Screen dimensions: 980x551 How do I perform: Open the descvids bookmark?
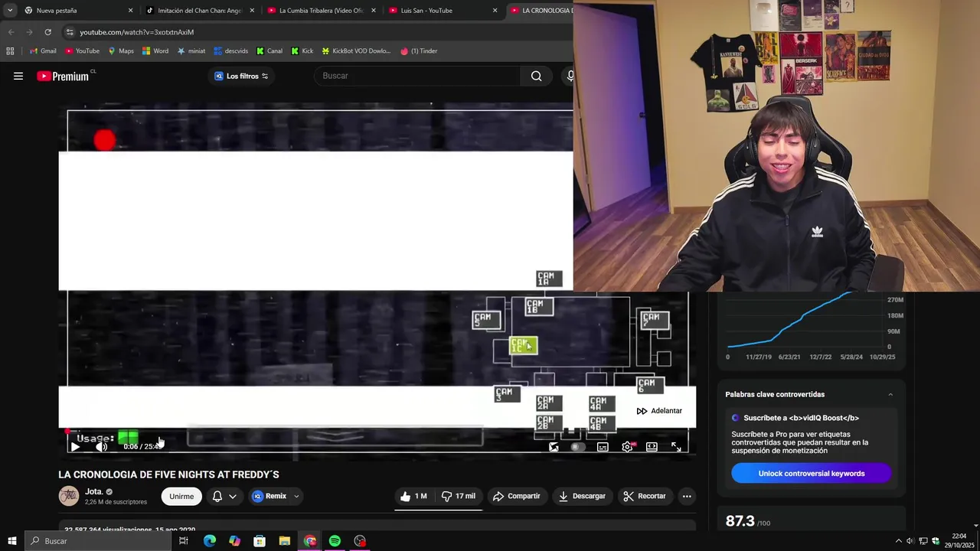230,51
